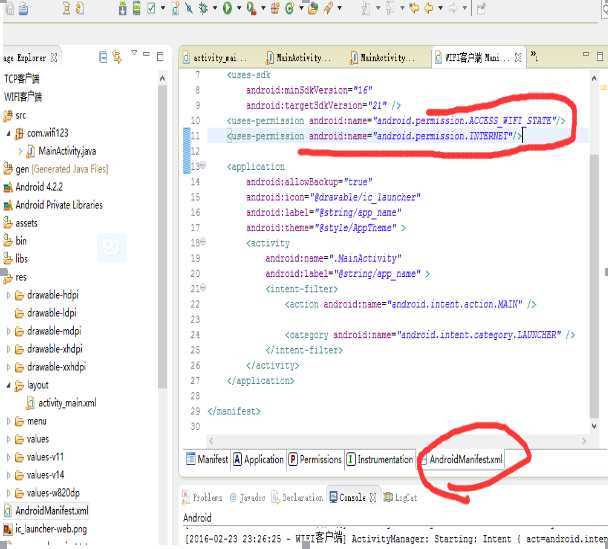Viewport: 608px width, 549px height.
Task: Close the WIFI客户端 Manifest editor tab
Action: pyautogui.click(x=518, y=57)
